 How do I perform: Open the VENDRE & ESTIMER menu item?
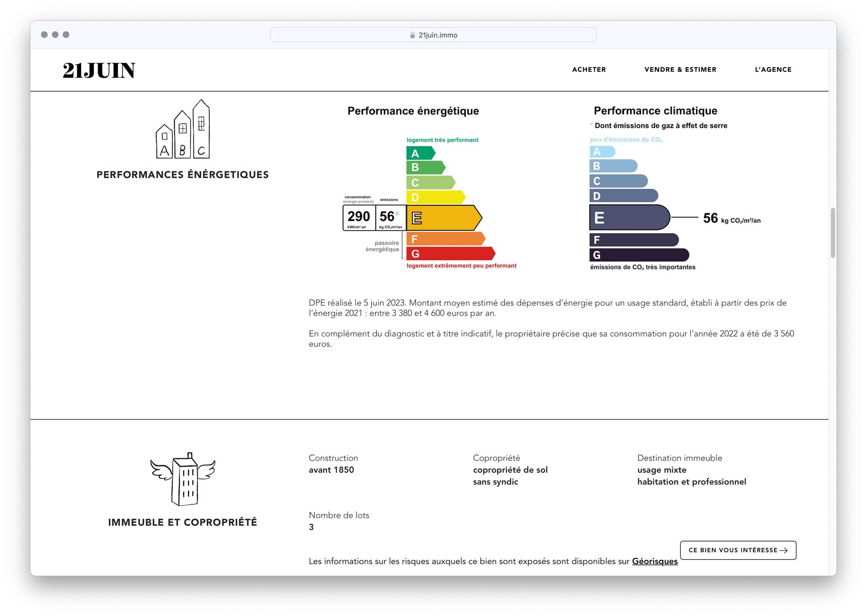(x=680, y=69)
